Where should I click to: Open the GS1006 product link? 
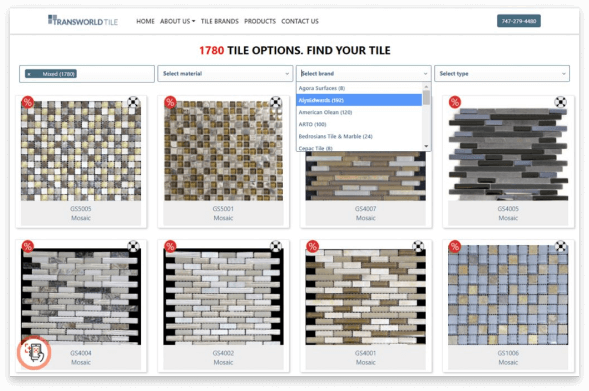(x=508, y=353)
